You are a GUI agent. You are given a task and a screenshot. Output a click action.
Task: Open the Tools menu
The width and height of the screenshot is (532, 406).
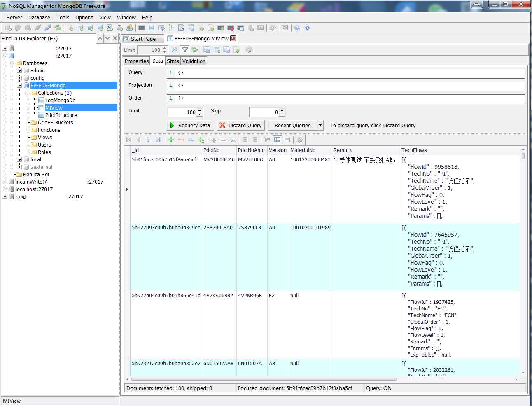tap(63, 17)
